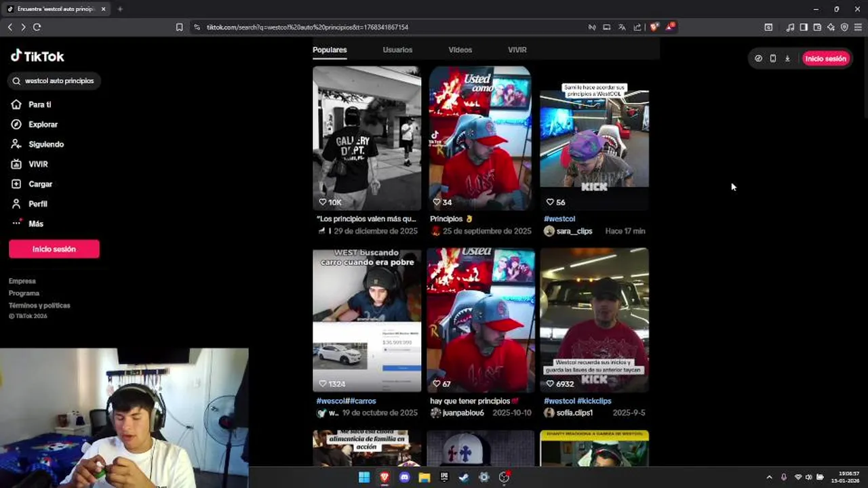Open the sofia.clips1 user profile
Screen dimensions: 868x488
574,413
